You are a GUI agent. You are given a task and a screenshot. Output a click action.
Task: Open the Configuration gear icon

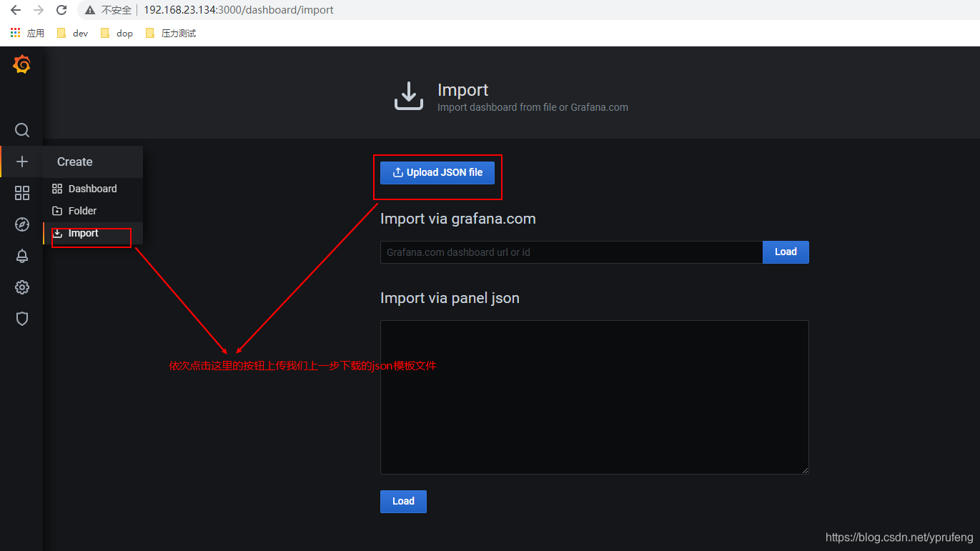click(22, 287)
